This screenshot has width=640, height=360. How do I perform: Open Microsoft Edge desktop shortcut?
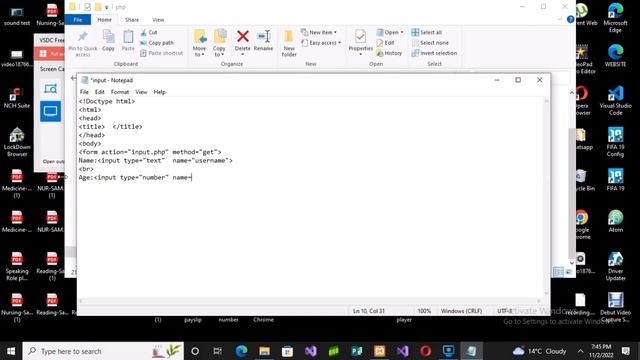click(615, 17)
